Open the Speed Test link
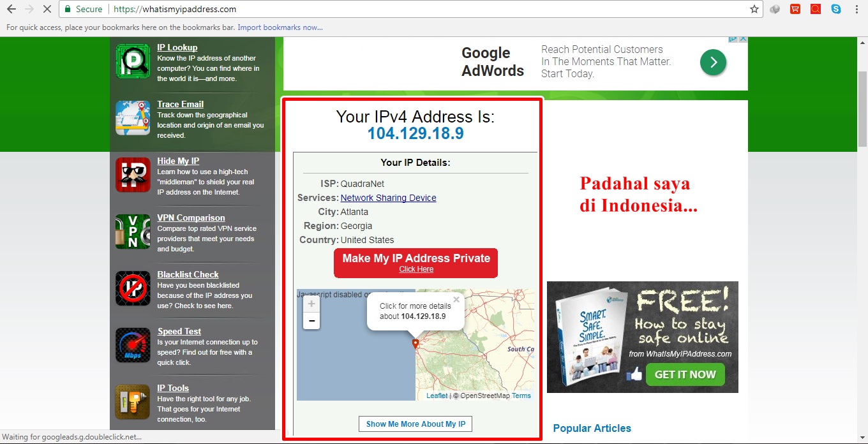The height and width of the screenshot is (444, 868). [x=179, y=331]
